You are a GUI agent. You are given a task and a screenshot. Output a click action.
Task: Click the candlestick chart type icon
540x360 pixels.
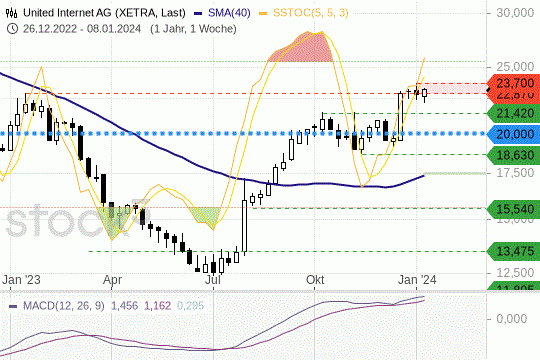[x=11, y=13]
